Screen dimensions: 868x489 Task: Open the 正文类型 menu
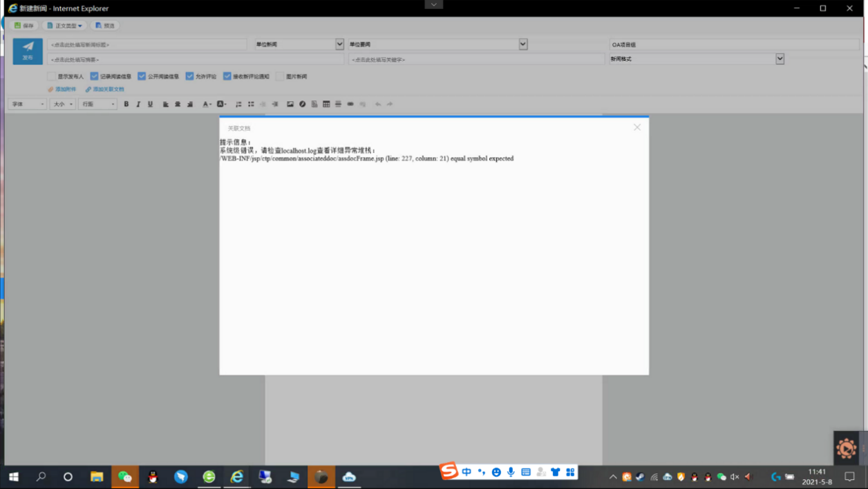65,26
